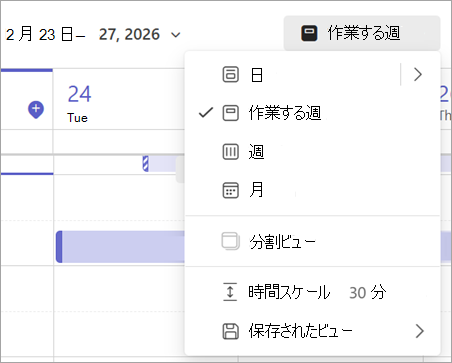
Task: Click the 30 分 value text
Action: click(368, 292)
